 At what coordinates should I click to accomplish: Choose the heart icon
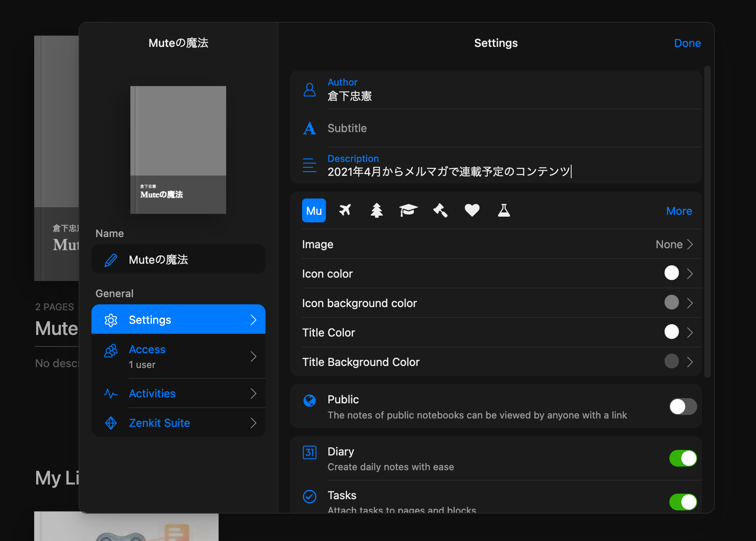point(472,210)
